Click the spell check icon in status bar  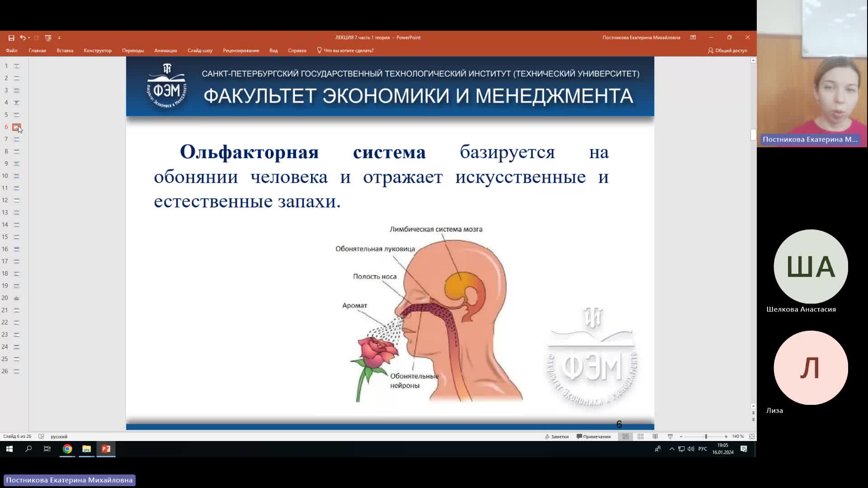tap(41, 436)
